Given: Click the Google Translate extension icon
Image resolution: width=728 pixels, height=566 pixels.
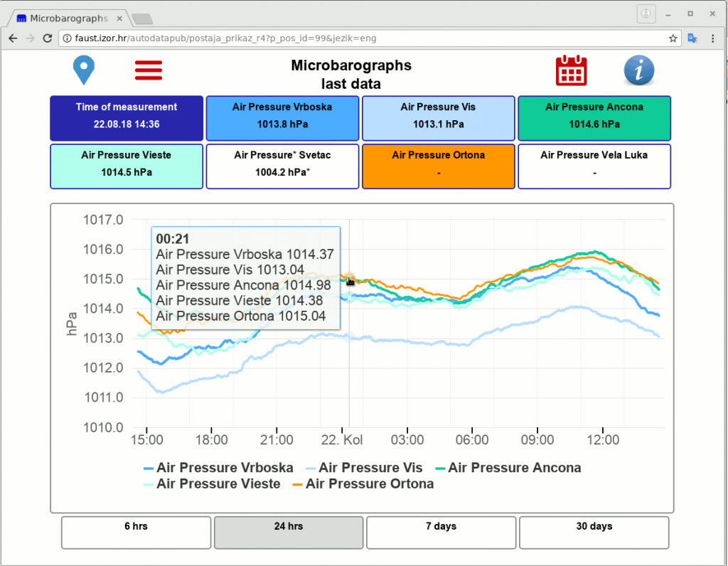Looking at the screenshot, I should [692, 38].
